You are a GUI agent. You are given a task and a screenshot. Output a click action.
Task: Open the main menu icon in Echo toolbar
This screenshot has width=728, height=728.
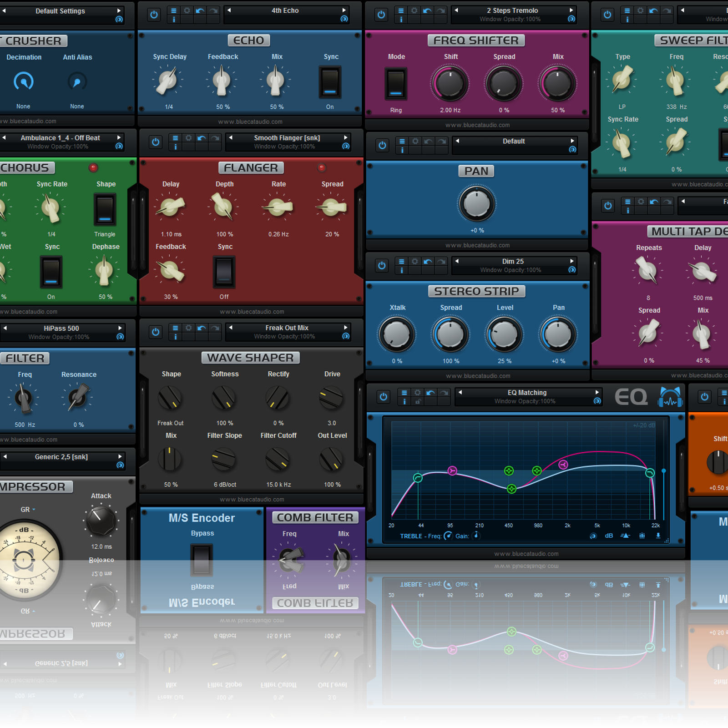(174, 10)
